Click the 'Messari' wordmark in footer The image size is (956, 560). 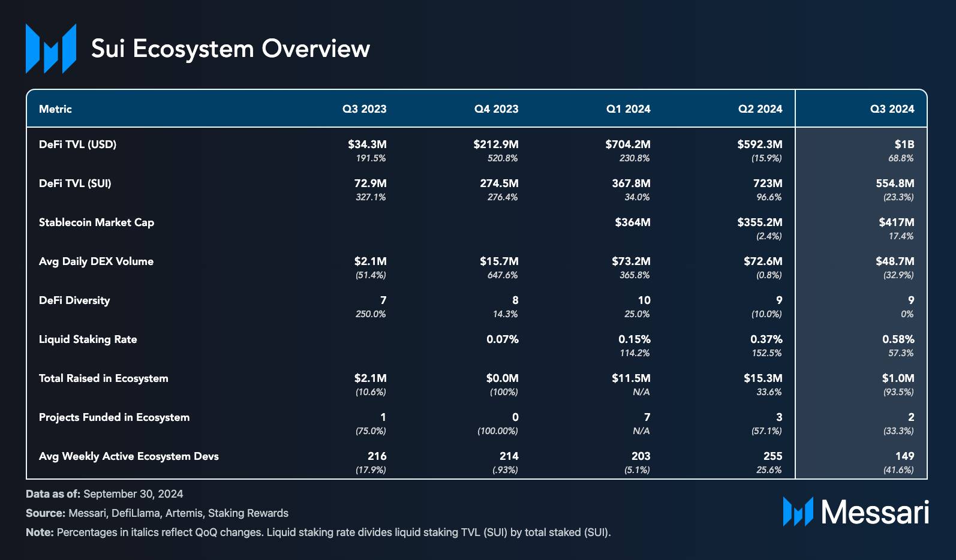click(x=875, y=512)
